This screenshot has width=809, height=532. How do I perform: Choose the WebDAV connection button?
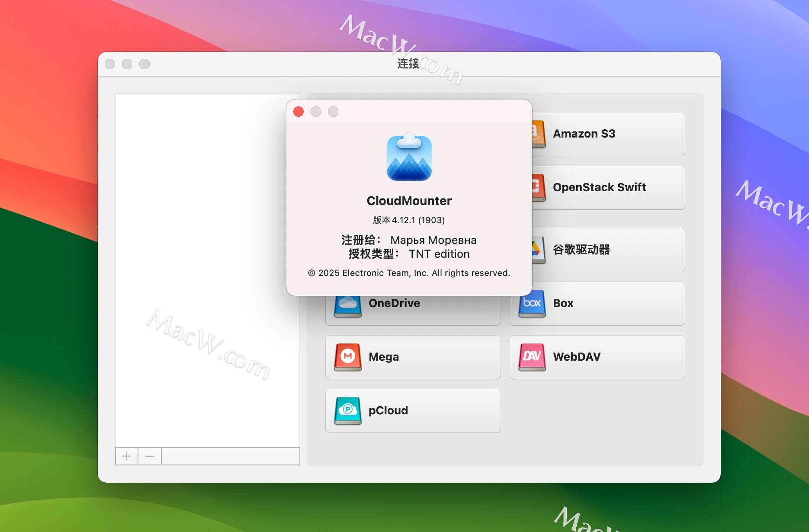coord(597,357)
